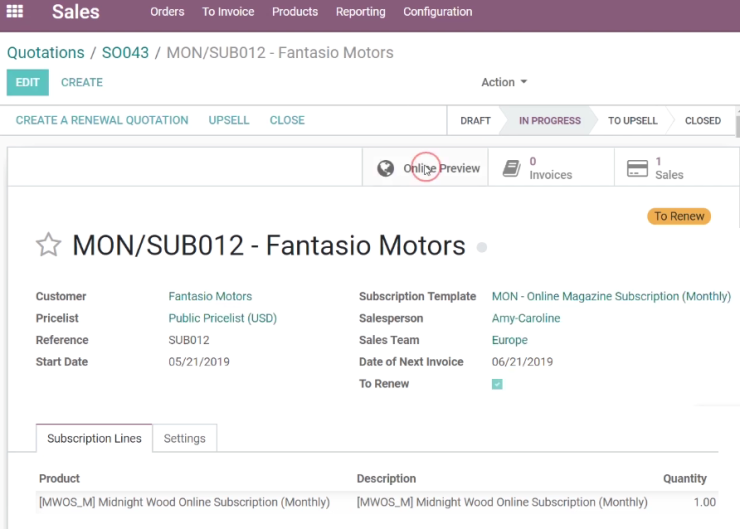Image resolution: width=740 pixels, height=529 pixels.
Task: Click the EDIT button
Action: point(27,83)
